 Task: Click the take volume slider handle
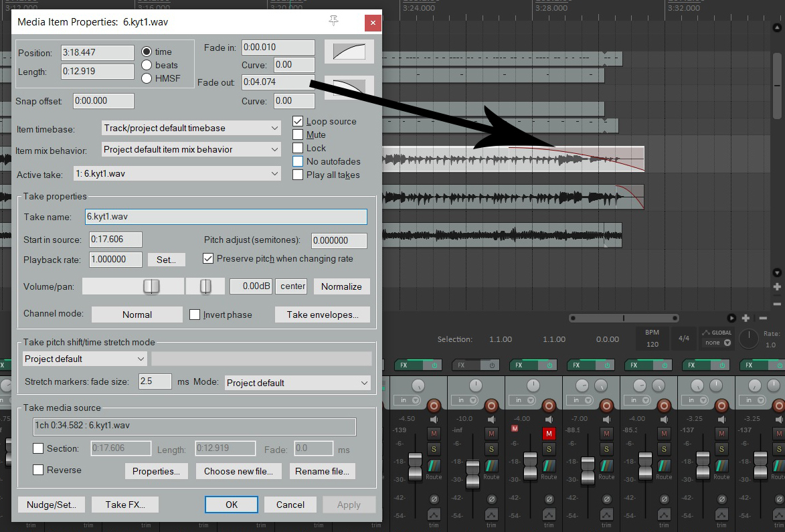151,286
